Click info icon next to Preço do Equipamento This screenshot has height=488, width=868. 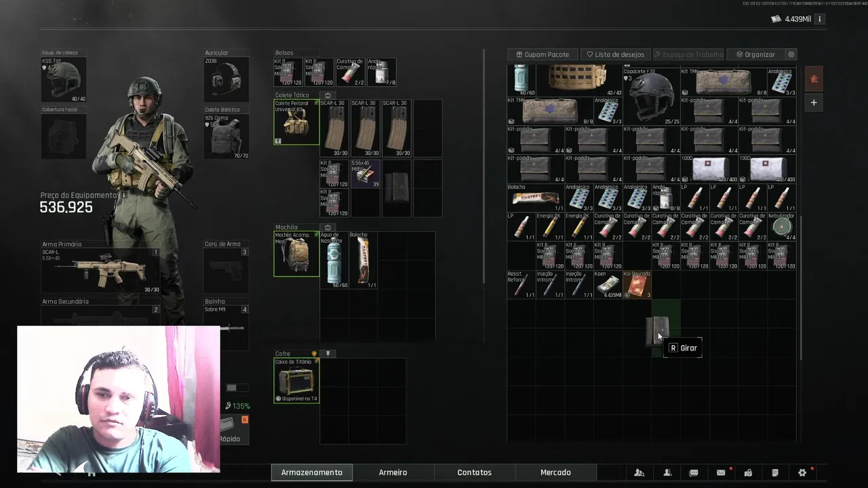pos(123,195)
